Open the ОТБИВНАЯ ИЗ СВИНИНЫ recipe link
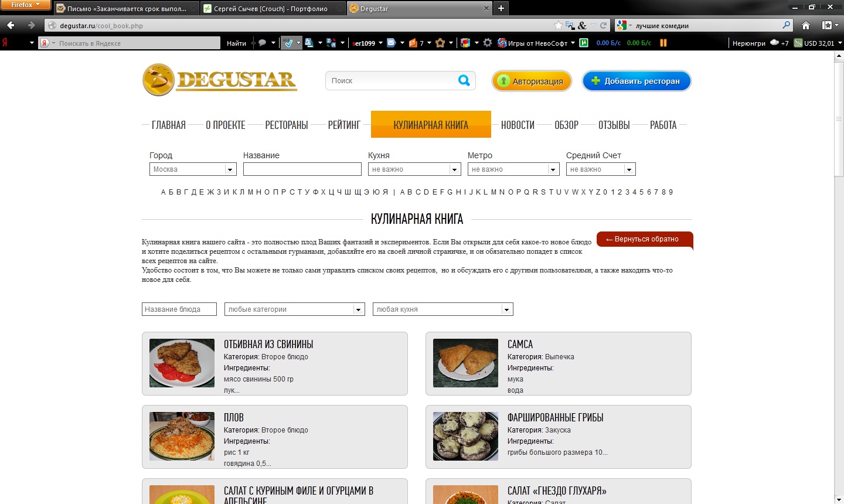 pyautogui.click(x=268, y=345)
